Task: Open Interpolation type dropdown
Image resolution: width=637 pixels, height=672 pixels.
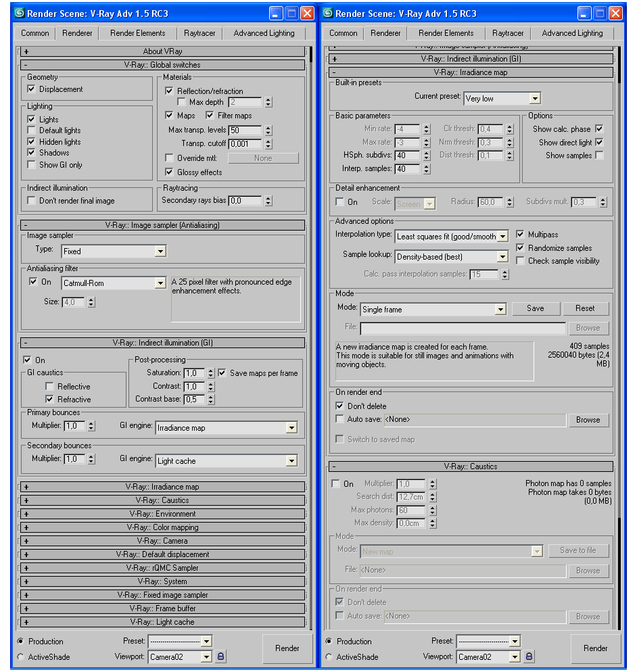Action: coord(452,236)
